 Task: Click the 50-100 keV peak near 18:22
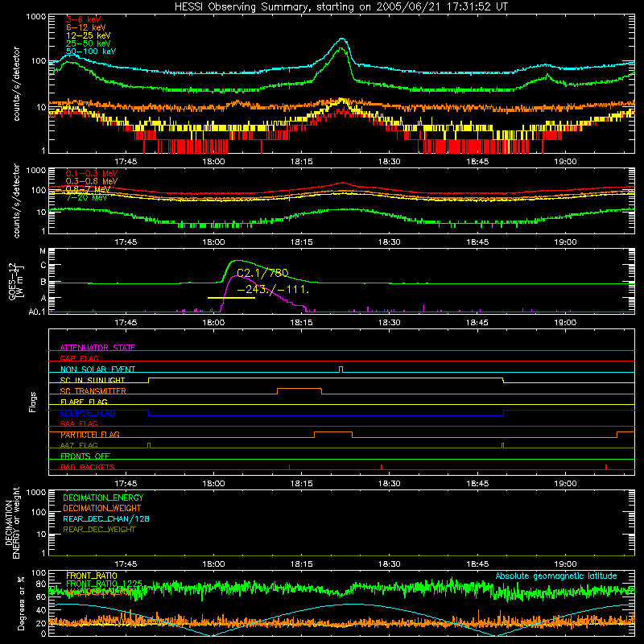(343, 39)
